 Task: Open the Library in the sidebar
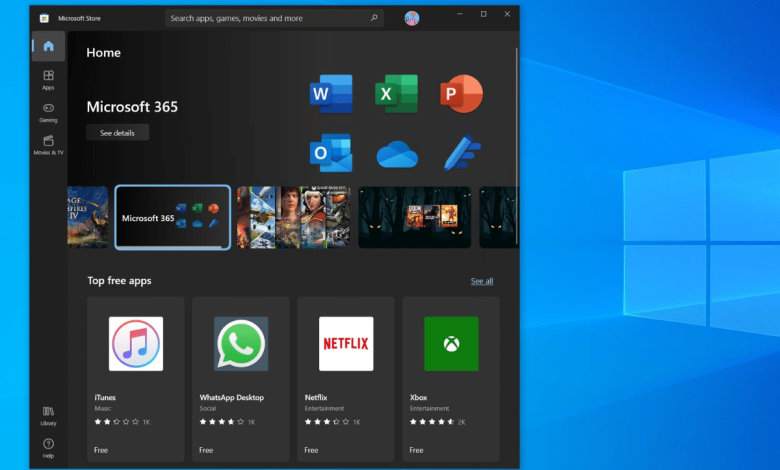pyautogui.click(x=48, y=416)
